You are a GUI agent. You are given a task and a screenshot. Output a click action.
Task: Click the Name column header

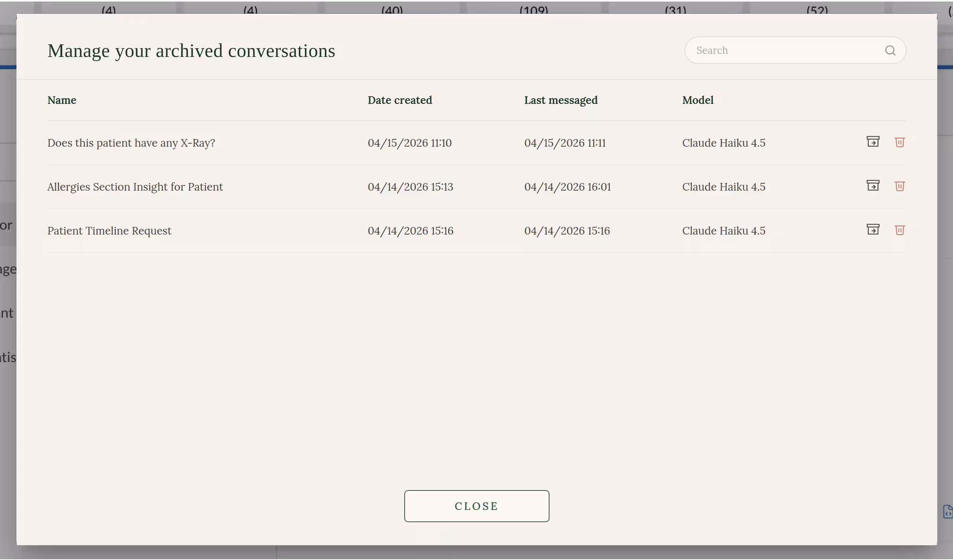(62, 100)
